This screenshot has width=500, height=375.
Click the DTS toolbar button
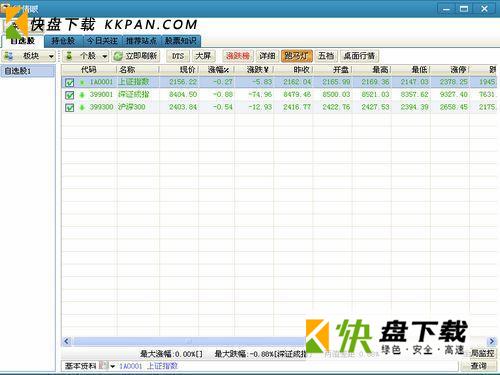(x=178, y=56)
